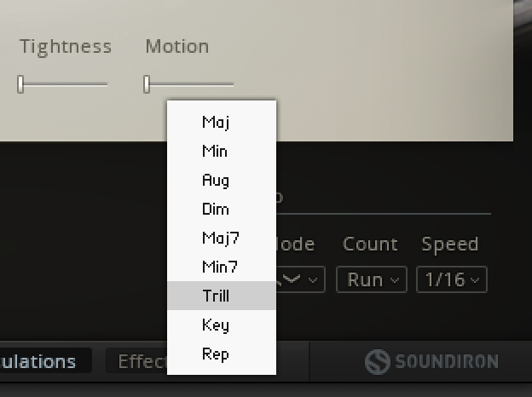The height and width of the screenshot is (397, 532).
Task: Click the Soundiron brand name text
Action: [446, 362]
